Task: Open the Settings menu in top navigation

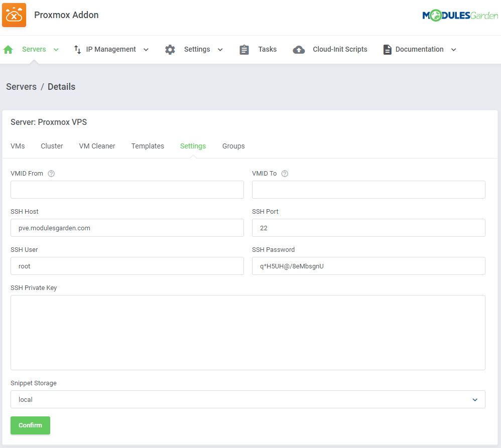Action: [x=197, y=49]
